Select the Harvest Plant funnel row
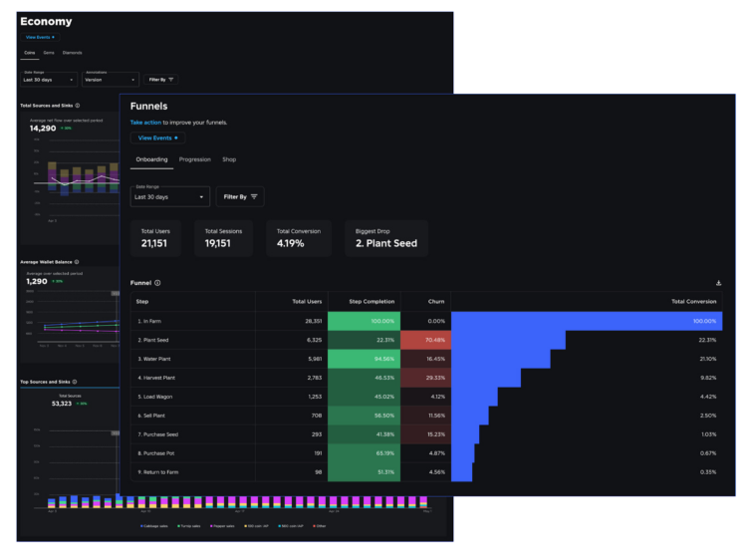The height and width of the screenshot is (560, 755). [x=156, y=378]
